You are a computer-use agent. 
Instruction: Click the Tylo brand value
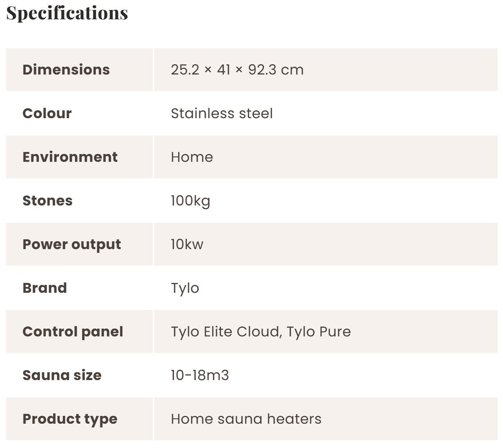(x=185, y=288)
